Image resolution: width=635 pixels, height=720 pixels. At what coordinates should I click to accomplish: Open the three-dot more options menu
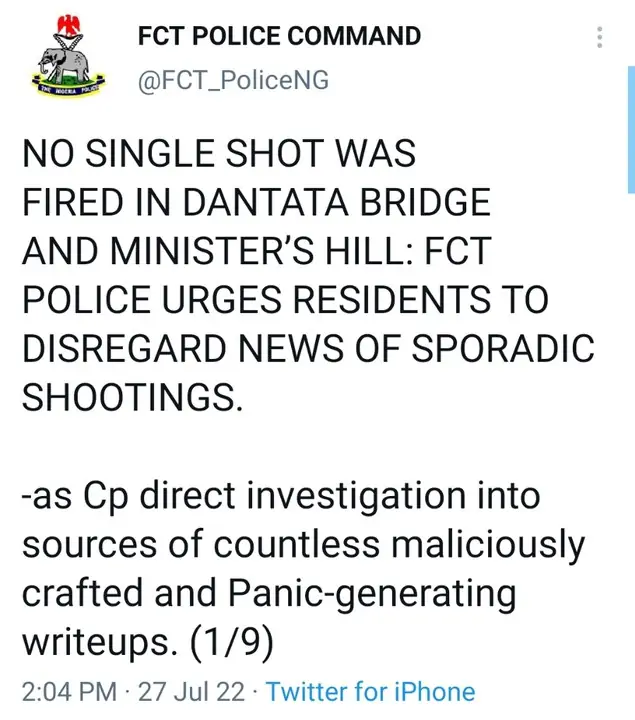tap(600, 39)
